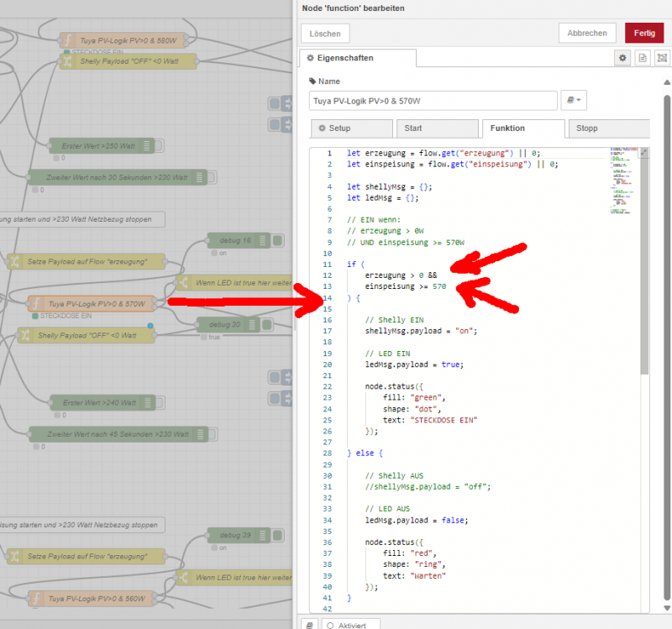Select function node 'Tuya PV-Logik PV>0 & 580W'
672x629 pixels.
123,40
